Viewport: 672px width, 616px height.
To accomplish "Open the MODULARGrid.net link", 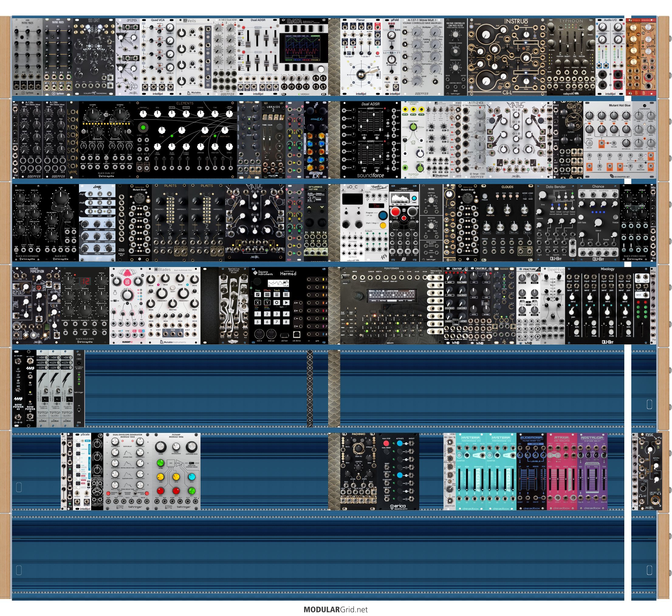I will coord(336,609).
